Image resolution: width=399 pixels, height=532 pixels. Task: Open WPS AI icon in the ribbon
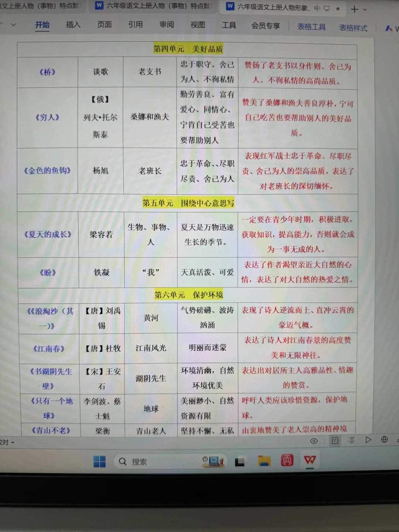[389, 28]
